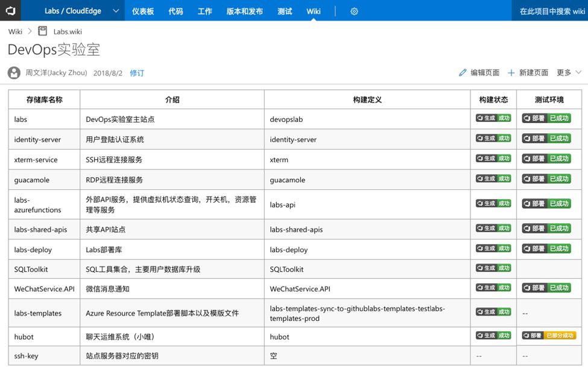This screenshot has height=377, width=588.
Task: Expand the Labs / CloudEdge project dropdown
Action: coord(116,11)
